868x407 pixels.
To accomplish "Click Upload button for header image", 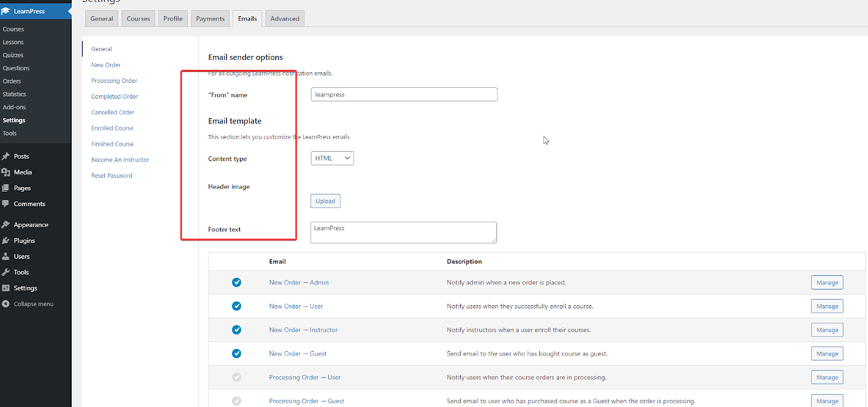I will point(325,201).
